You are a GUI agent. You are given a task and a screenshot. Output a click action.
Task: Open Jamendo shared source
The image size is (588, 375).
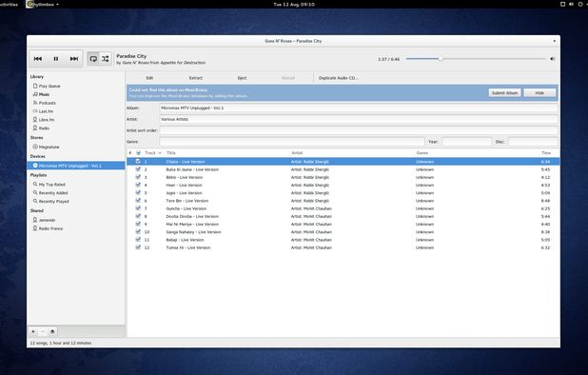click(47, 220)
